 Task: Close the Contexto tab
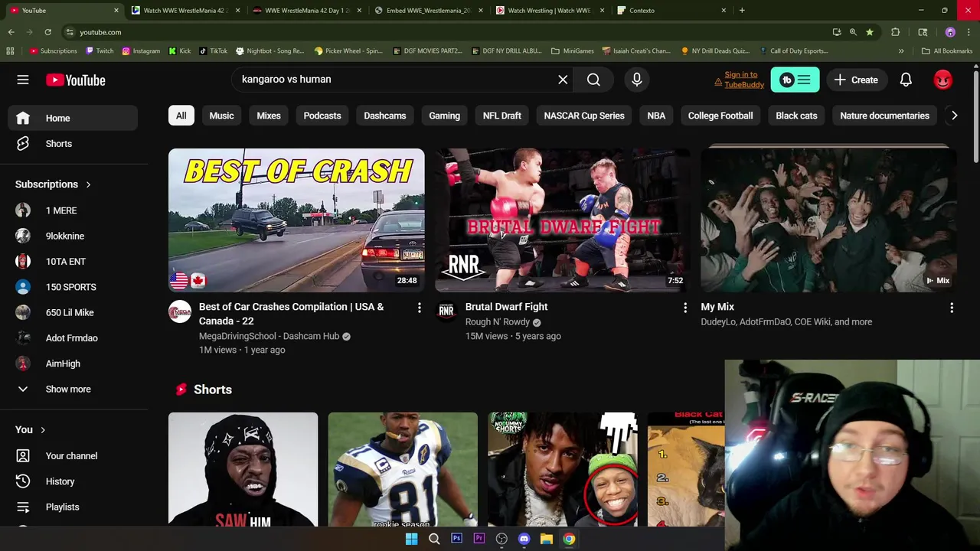[724, 10]
